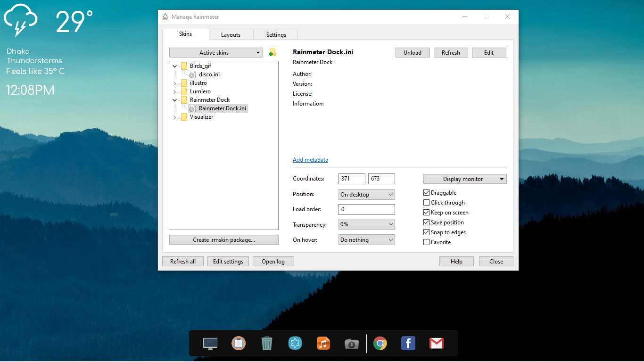Open the Recycle Bin from the dock
Image resolution: width=644 pixels, height=362 pixels.
(x=267, y=344)
